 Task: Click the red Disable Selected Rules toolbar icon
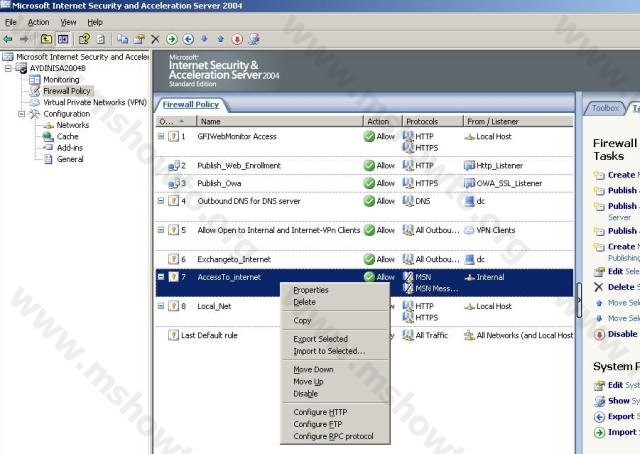(x=237, y=39)
